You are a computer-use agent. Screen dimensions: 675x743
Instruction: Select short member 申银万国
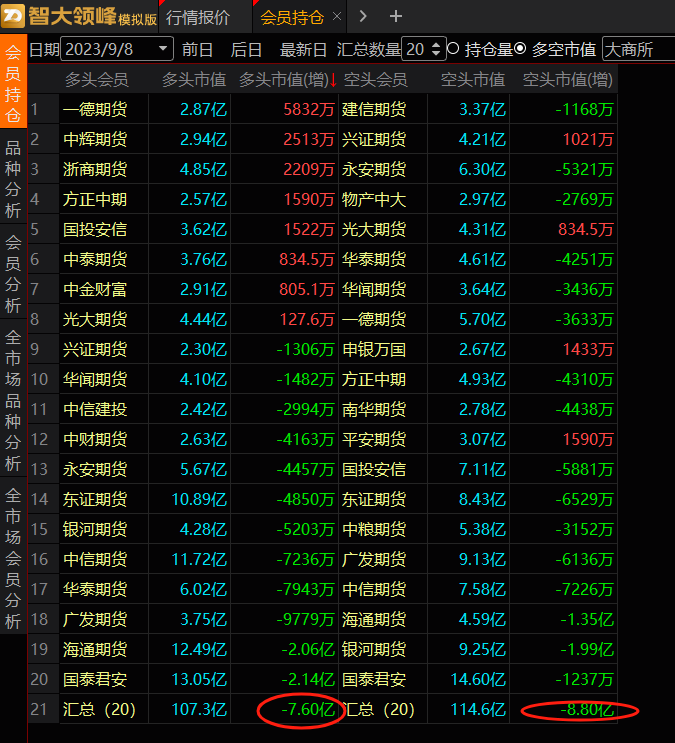(x=374, y=349)
